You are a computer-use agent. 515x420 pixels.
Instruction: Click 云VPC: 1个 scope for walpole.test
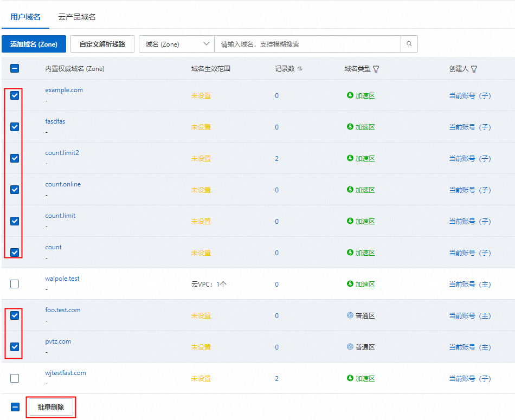tap(209, 285)
